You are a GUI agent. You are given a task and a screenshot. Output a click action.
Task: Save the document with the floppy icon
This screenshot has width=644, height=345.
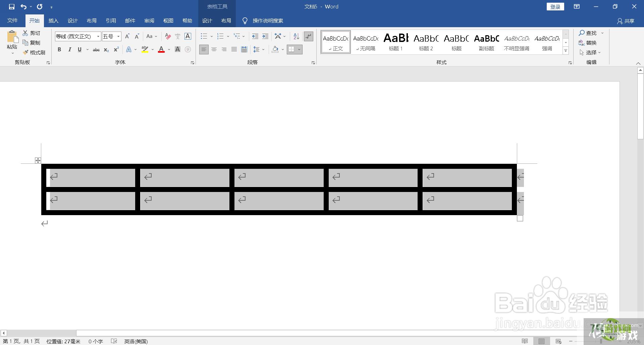pos(12,7)
